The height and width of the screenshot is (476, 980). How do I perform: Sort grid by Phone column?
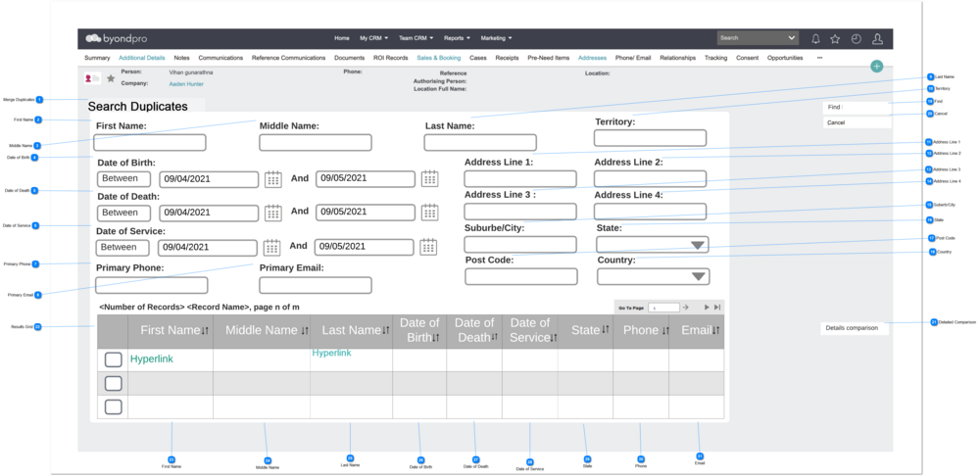coord(665,331)
